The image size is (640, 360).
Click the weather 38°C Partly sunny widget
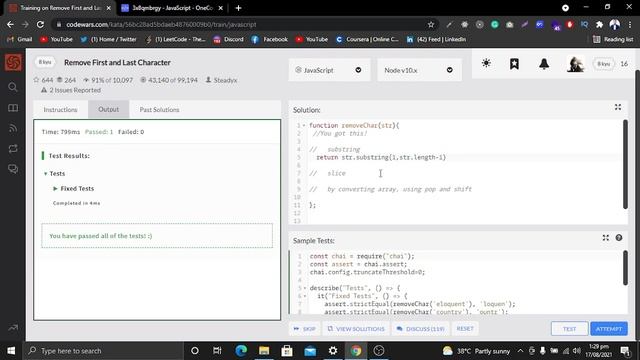476,351
